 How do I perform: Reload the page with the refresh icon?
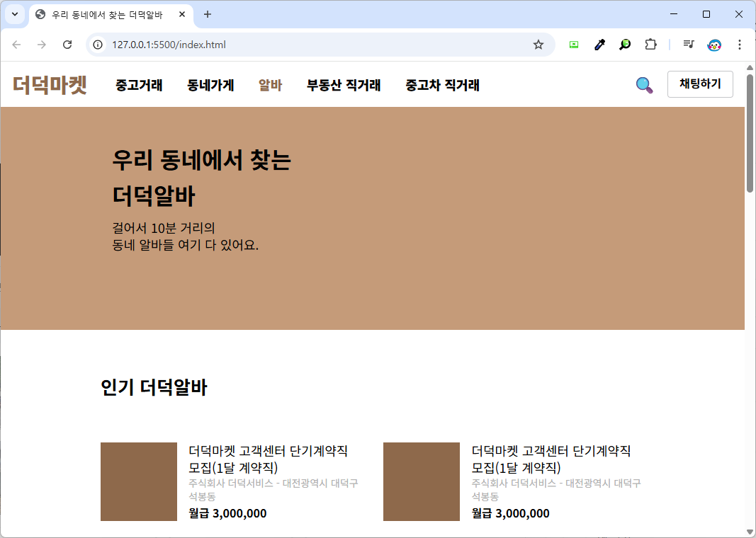(67, 45)
